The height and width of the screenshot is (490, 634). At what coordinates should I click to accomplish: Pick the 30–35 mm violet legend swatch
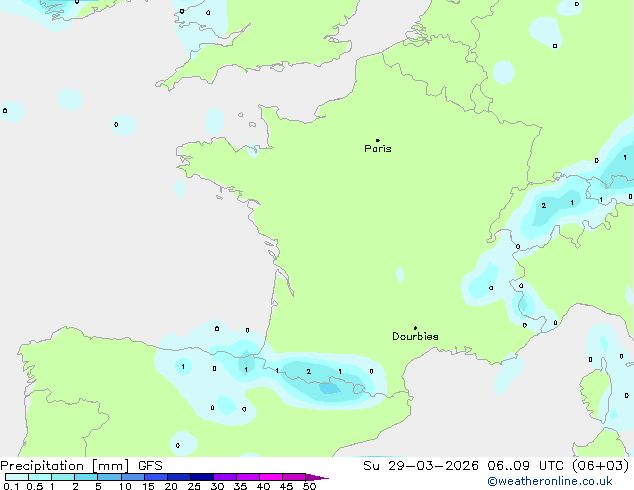coord(224,477)
